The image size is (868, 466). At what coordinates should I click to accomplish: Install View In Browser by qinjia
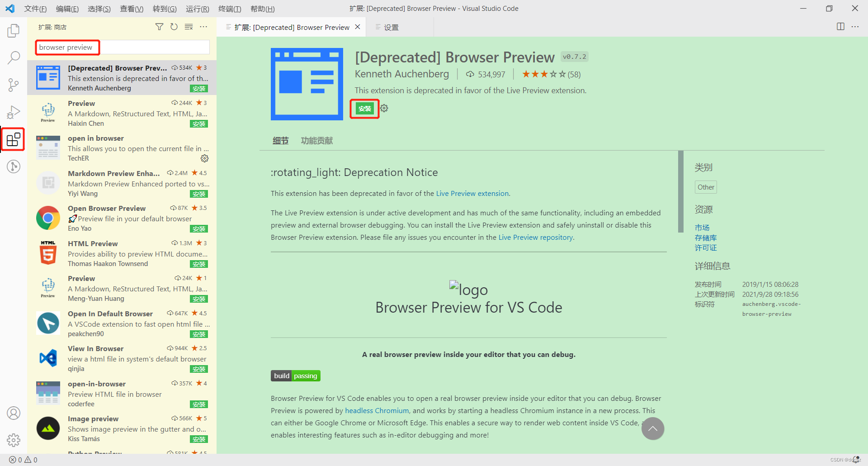click(199, 369)
